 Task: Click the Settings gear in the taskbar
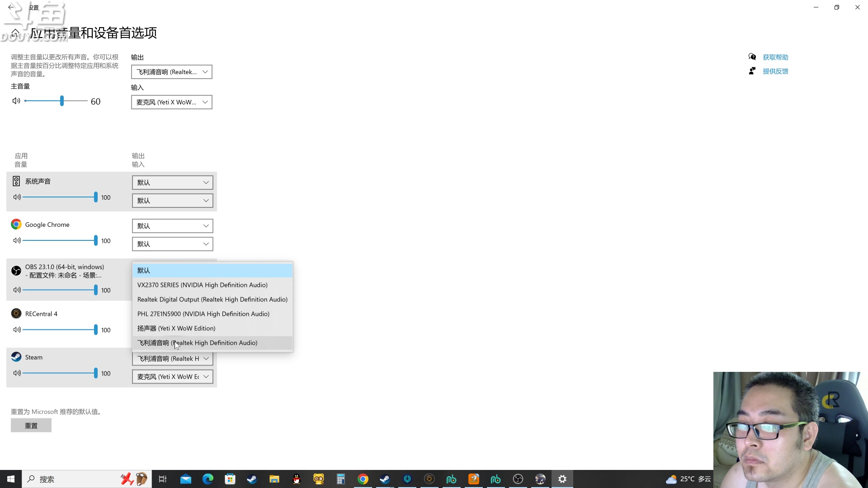(x=562, y=479)
